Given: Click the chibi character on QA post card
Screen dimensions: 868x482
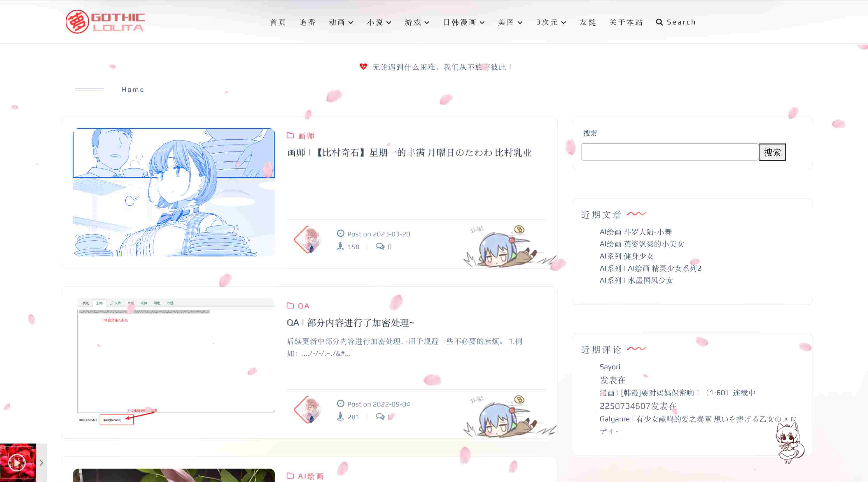Looking at the screenshot, I should [x=509, y=417].
